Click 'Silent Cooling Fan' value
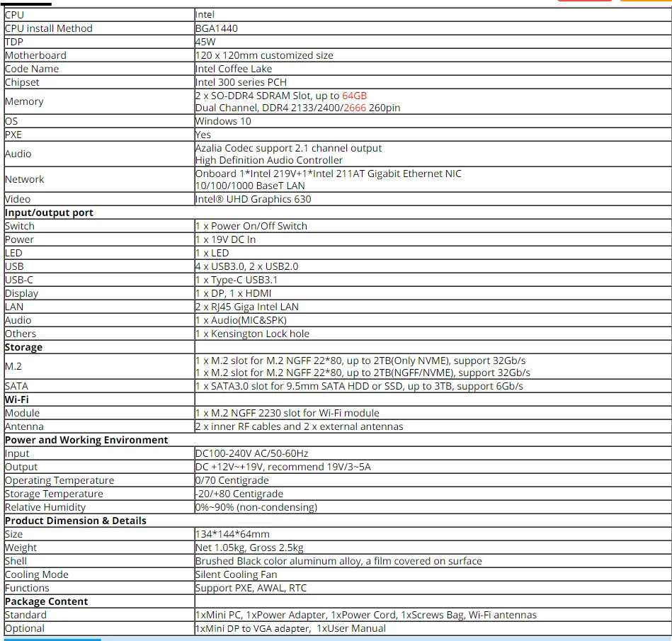Viewport: 672px width, 641px height. [x=236, y=574]
